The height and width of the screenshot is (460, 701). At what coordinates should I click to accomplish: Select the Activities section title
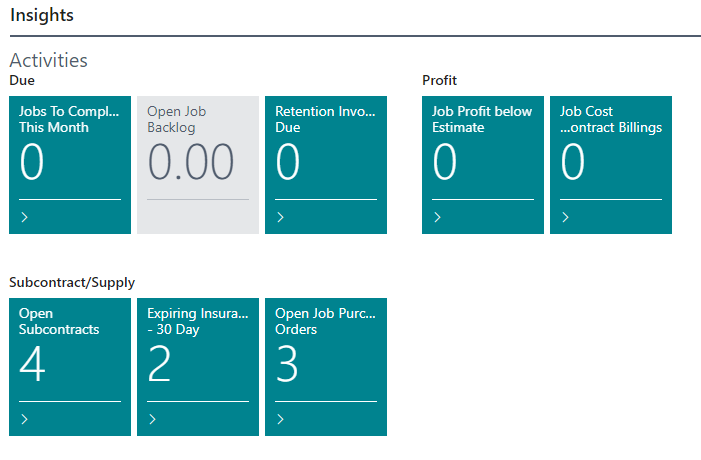coord(48,61)
